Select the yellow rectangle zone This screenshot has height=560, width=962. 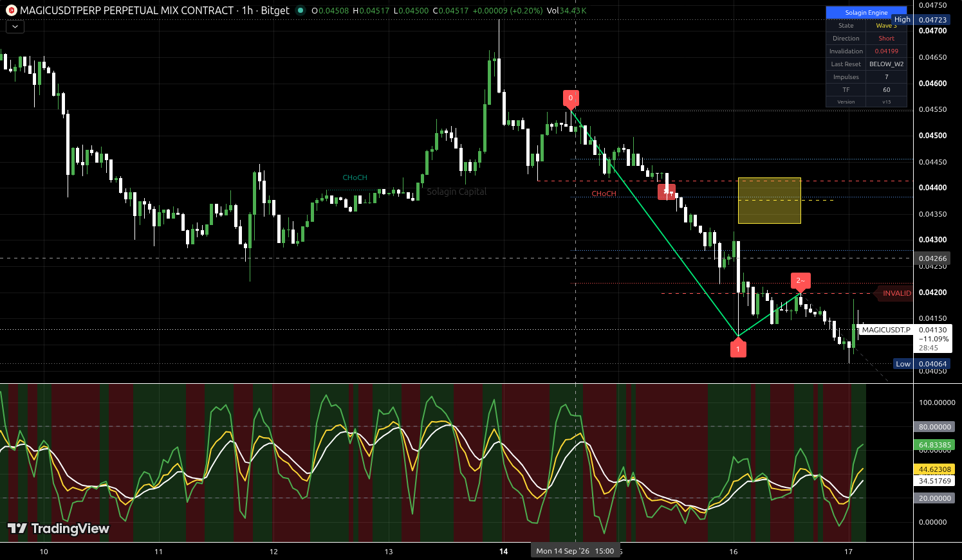(x=769, y=201)
